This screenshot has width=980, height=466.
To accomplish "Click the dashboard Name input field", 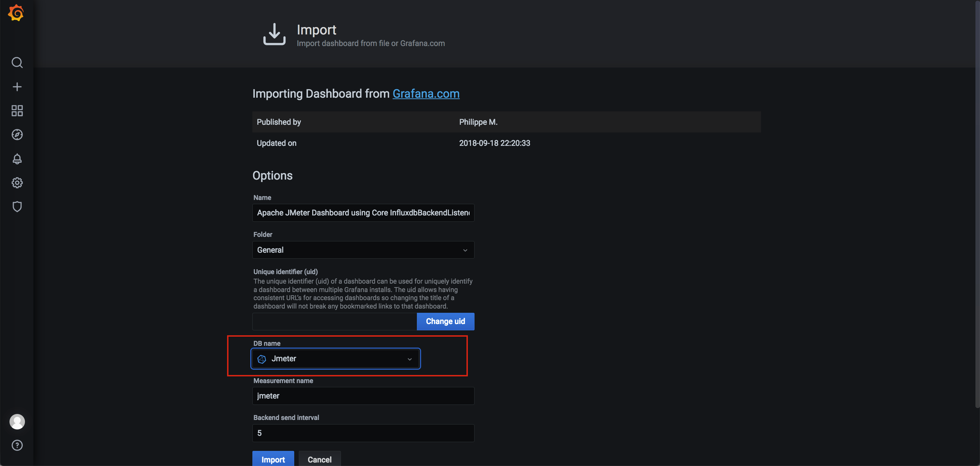I will 363,213.
